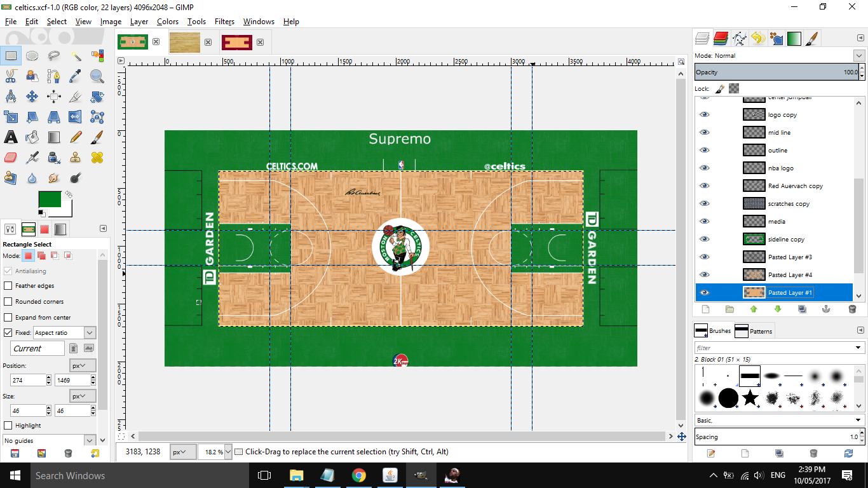Switch to the wood texture image tab
The image size is (868, 488).
click(184, 41)
